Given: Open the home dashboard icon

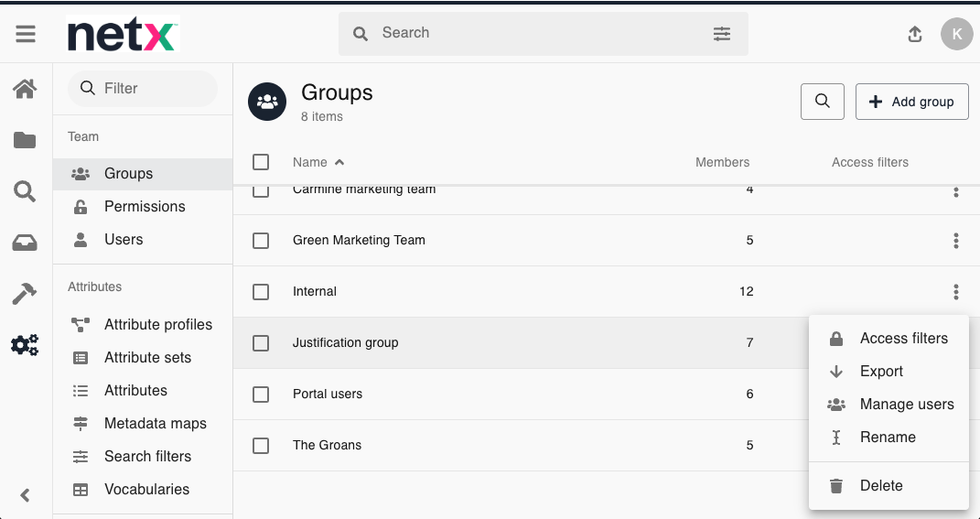Looking at the screenshot, I should (x=25, y=89).
